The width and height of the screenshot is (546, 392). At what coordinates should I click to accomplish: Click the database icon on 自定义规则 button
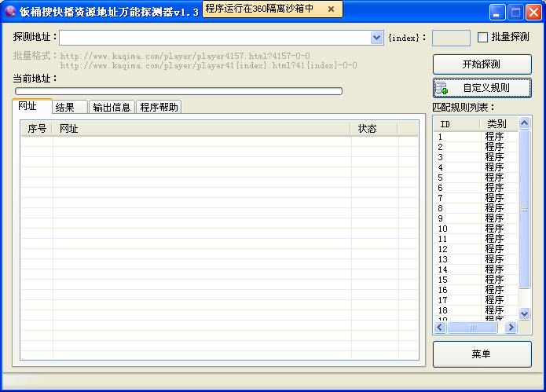(442, 88)
